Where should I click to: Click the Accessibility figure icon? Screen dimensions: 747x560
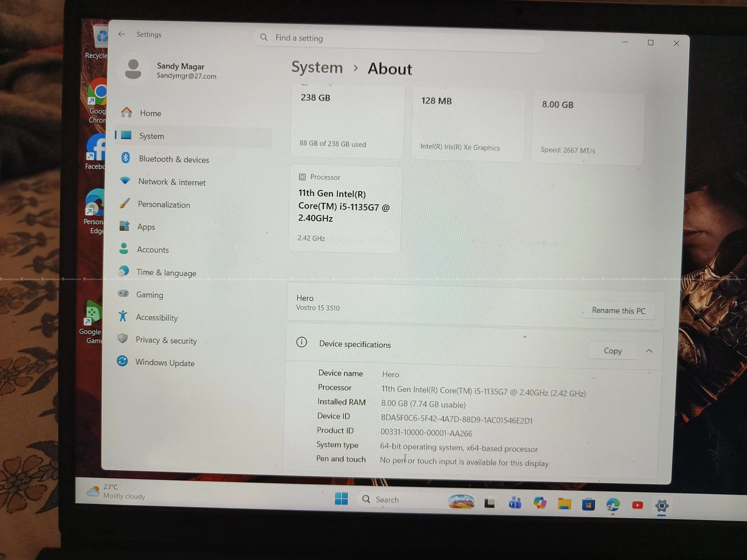pyautogui.click(x=123, y=316)
